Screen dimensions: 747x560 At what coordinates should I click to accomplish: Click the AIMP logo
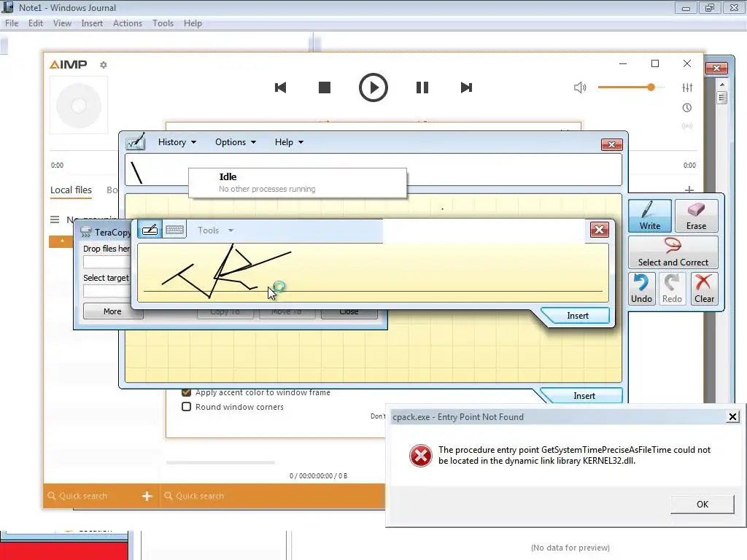click(69, 64)
